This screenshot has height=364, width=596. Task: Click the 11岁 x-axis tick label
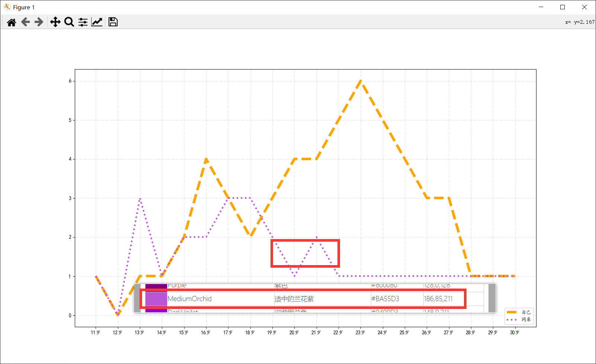[96, 332]
